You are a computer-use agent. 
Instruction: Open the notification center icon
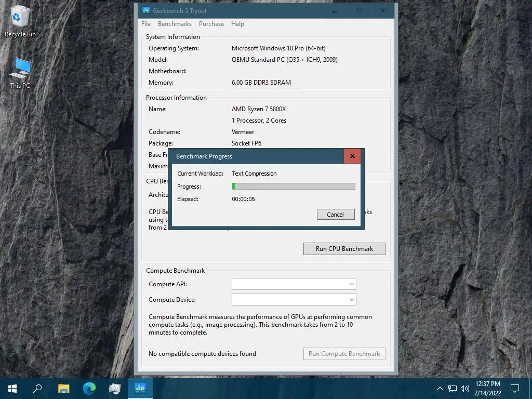pyautogui.click(x=515, y=389)
